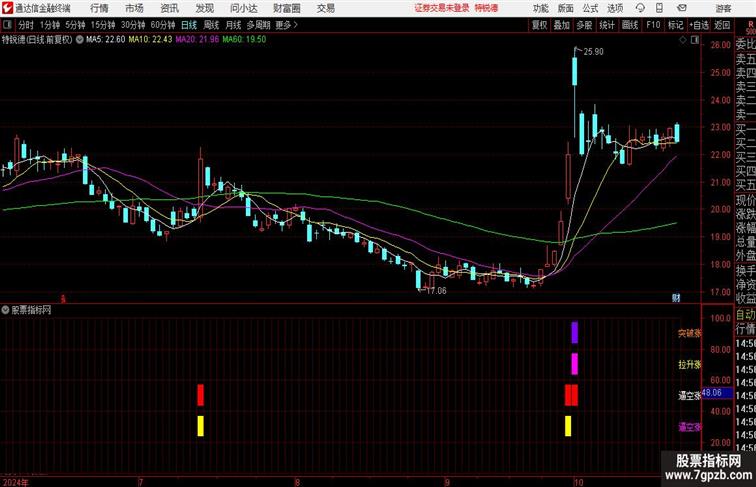756x487 pixels.
Task: Select the 月线 monthly tab
Action: [233, 25]
